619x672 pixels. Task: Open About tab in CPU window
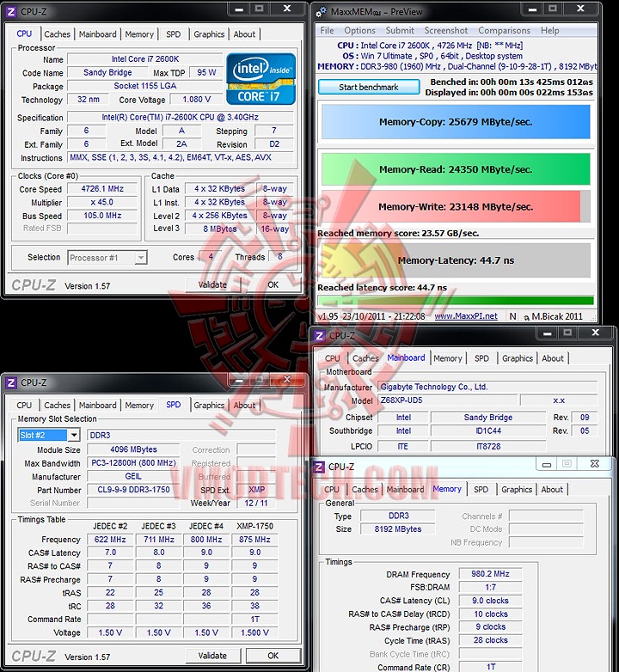(244, 34)
